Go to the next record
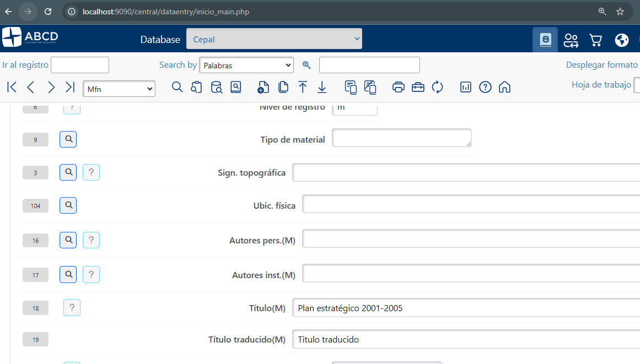 51,87
